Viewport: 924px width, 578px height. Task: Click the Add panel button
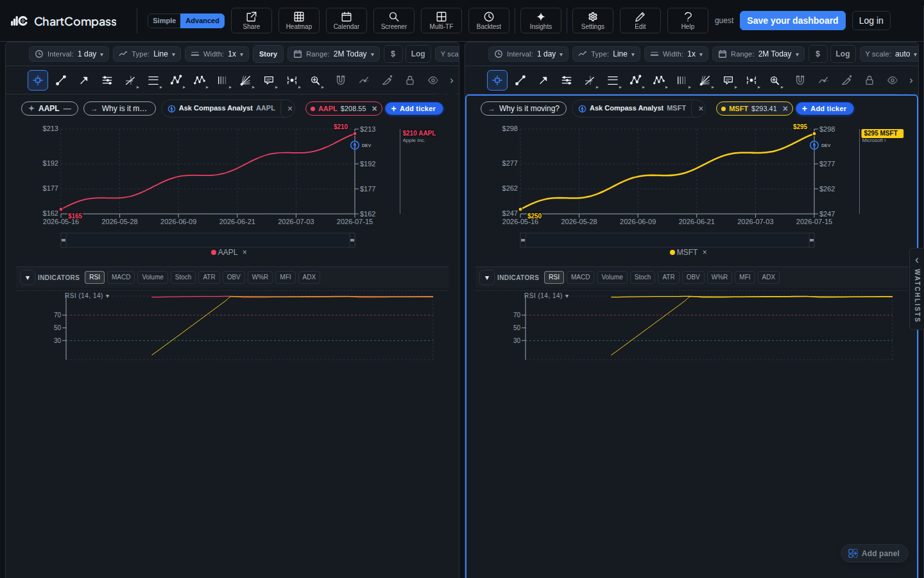(x=874, y=554)
